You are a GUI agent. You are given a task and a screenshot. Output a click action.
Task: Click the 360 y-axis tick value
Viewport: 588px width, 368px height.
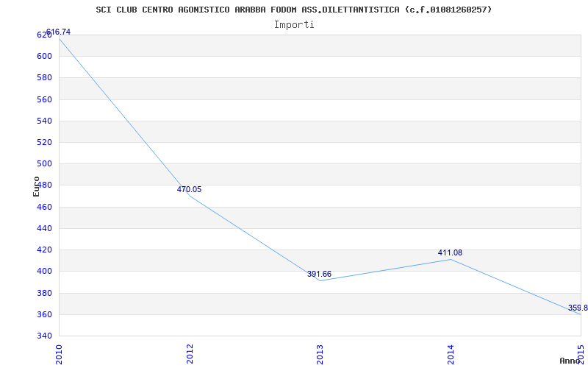pos(44,314)
